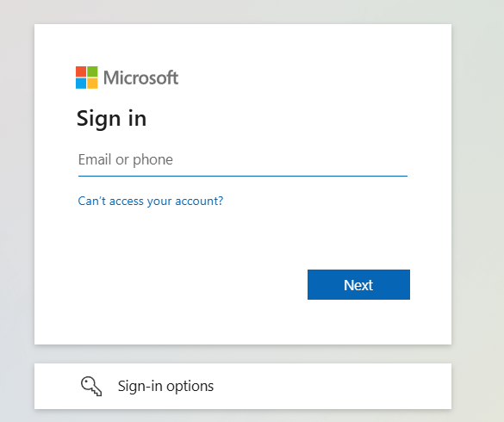The width and height of the screenshot is (504, 422).
Task: Click the Email or phone placeholder text
Action: click(x=126, y=159)
